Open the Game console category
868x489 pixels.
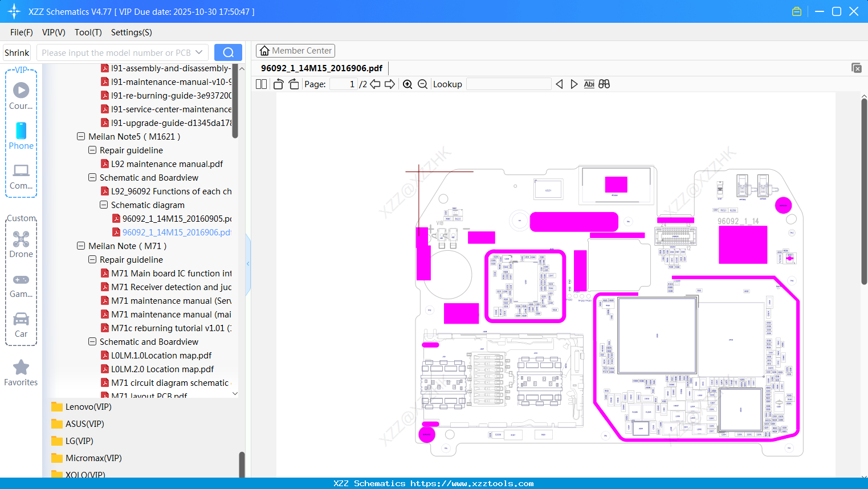[x=21, y=286]
